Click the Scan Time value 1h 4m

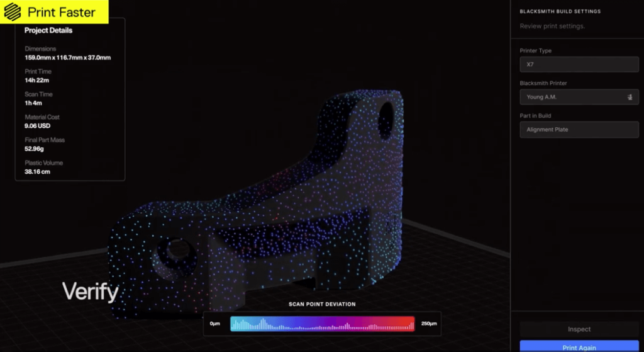click(x=33, y=103)
